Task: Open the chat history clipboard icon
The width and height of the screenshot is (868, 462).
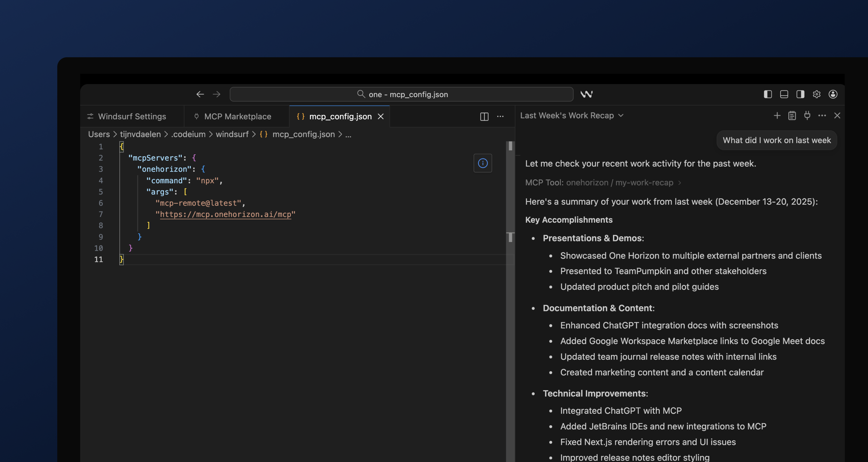Action: pos(792,116)
